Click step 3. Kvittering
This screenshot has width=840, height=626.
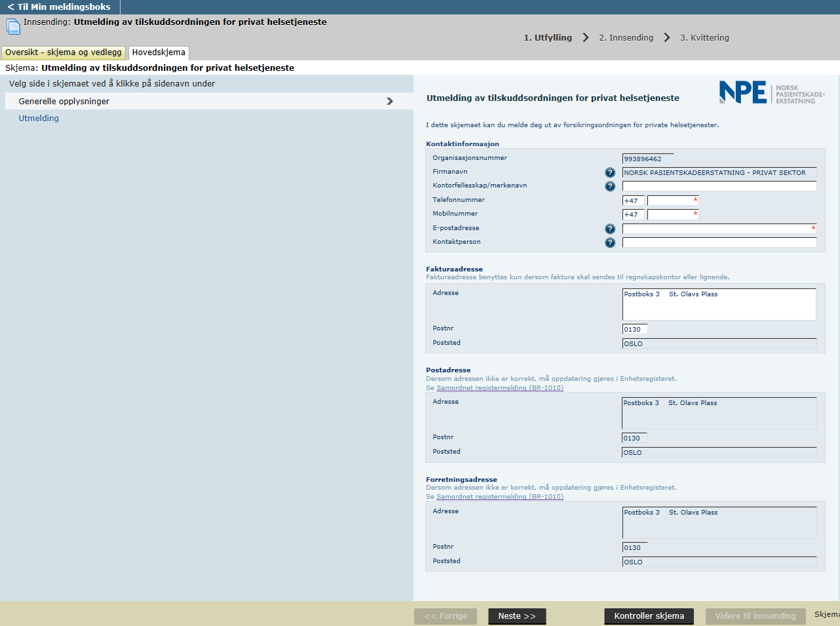pyautogui.click(x=704, y=37)
